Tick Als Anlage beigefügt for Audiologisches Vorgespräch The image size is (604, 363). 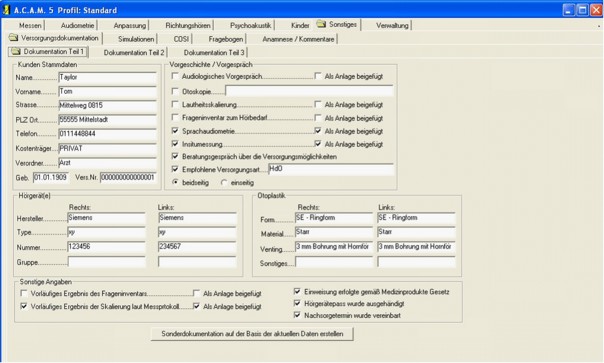[x=318, y=76]
